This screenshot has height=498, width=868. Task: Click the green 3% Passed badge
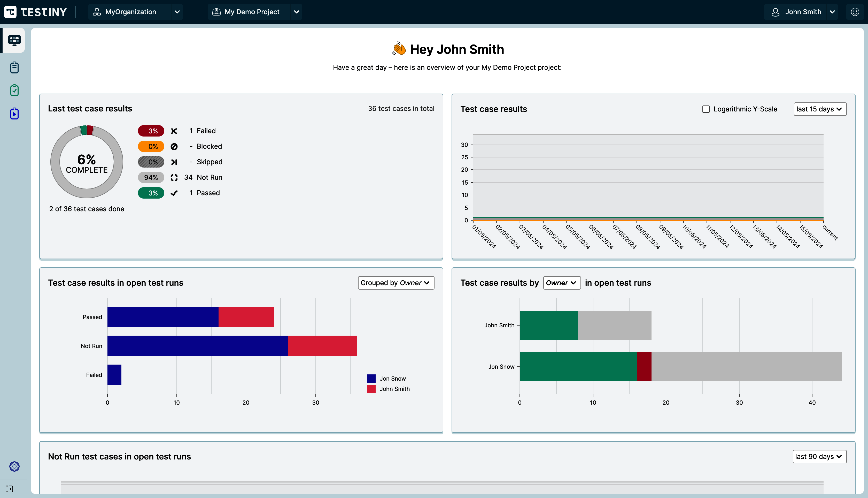[151, 193]
